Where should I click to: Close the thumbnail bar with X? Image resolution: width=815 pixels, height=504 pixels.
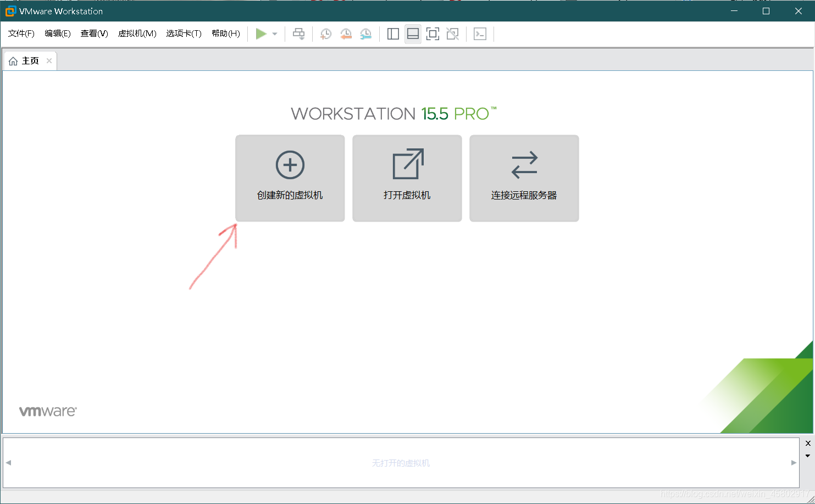click(x=808, y=443)
